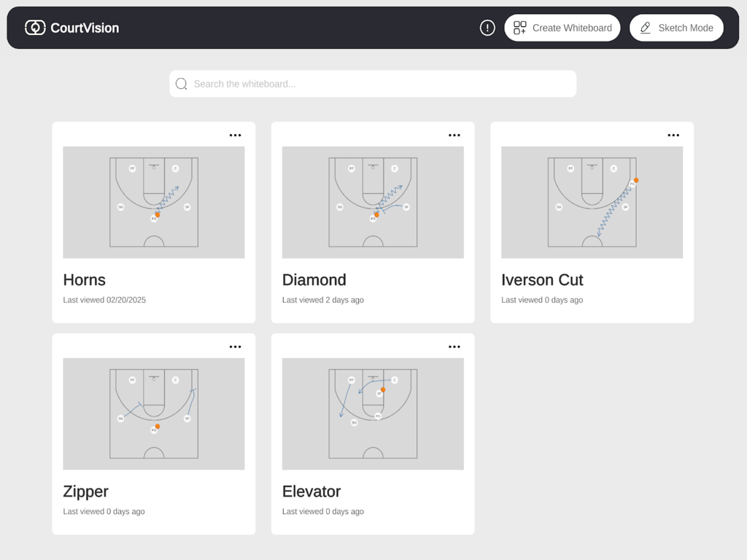This screenshot has height=560, width=747.
Task: Open the Zipper card's ellipsis menu
Action: click(235, 346)
